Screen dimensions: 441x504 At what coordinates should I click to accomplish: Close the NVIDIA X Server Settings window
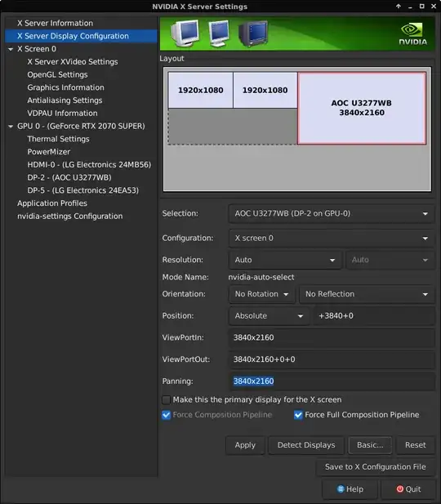click(x=434, y=6)
